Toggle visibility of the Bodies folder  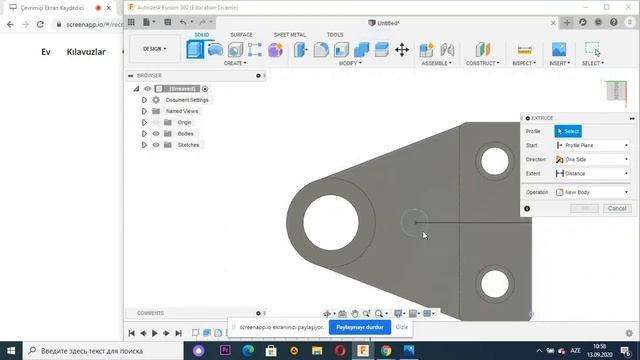point(156,133)
